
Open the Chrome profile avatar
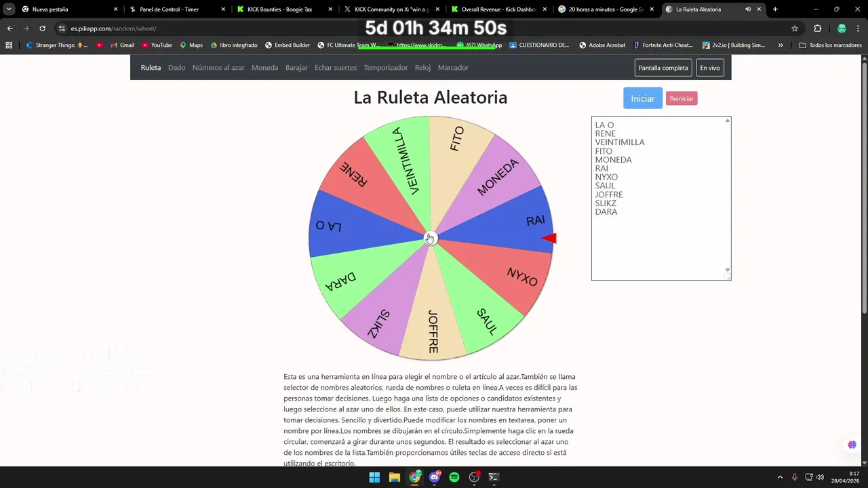pos(842,28)
